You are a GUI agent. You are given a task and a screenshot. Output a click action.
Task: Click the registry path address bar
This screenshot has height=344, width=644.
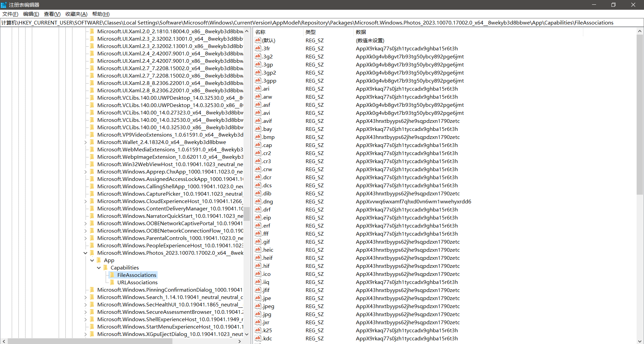click(x=322, y=22)
